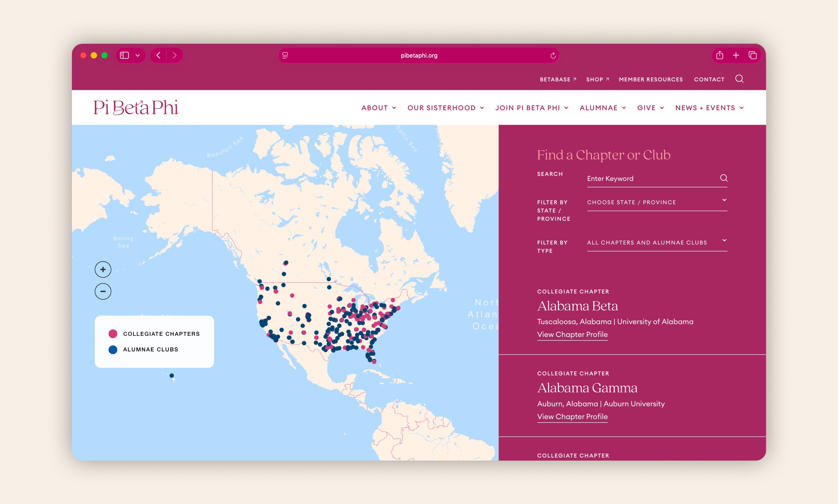Toggle the Safari sidebar icon
Screen dimensions: 838x504
pyautogui.click(x=124, y=55)
